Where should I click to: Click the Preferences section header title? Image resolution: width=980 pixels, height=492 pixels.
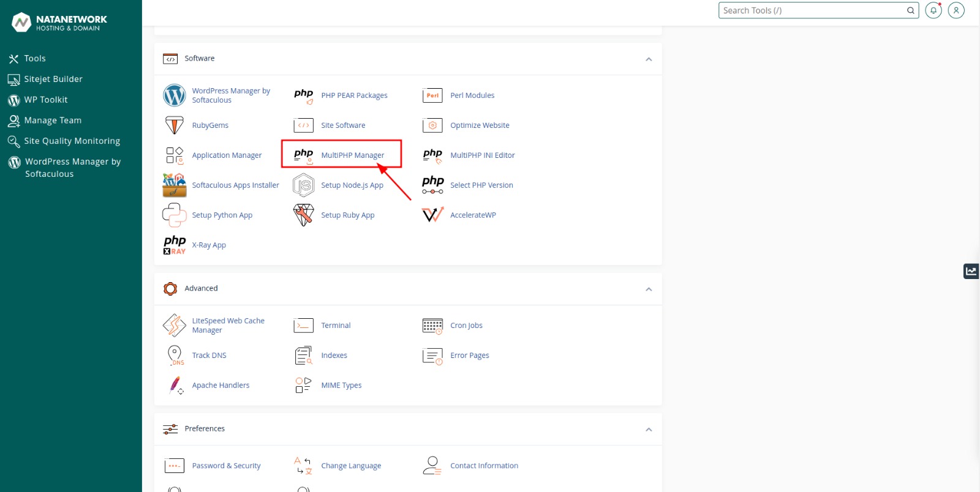205,429
